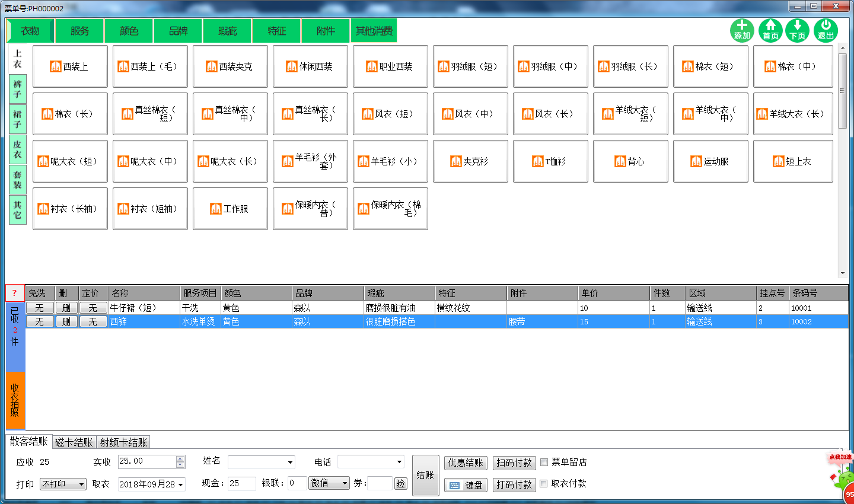Click the red ? help cell
Viewport: 854px width, 504px height.
tap(15, 293)
